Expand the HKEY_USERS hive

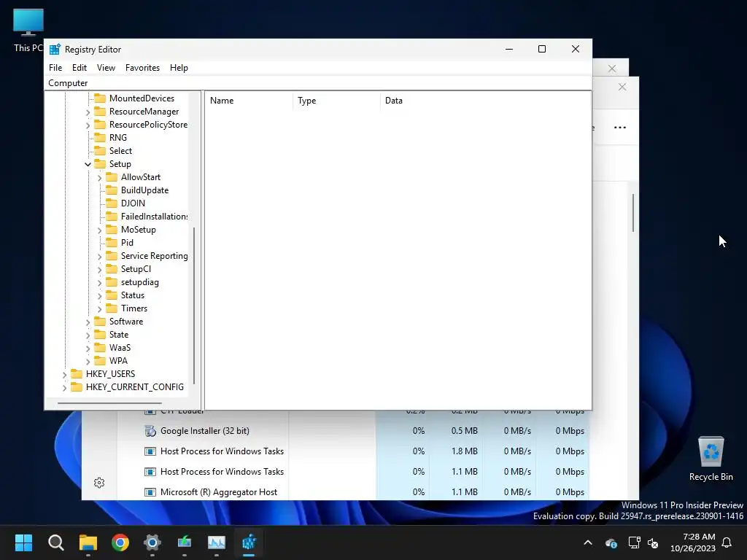[x=64, y=374]
